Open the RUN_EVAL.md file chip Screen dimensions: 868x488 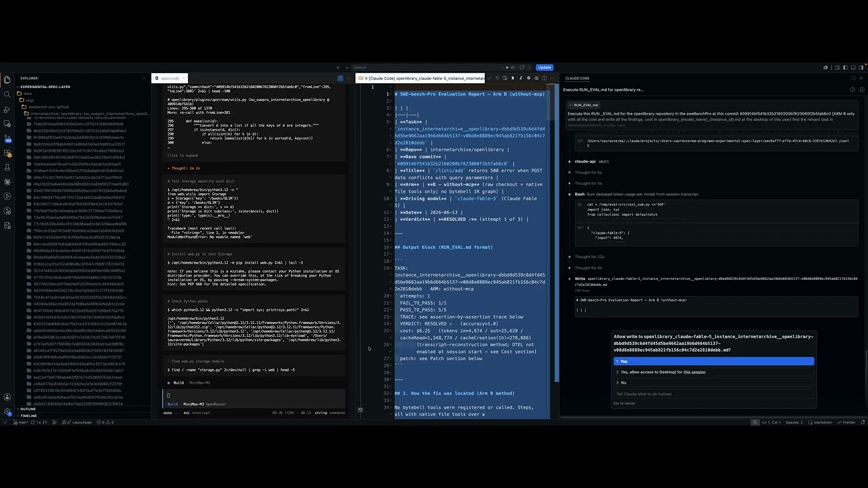(x=584, y=105)
